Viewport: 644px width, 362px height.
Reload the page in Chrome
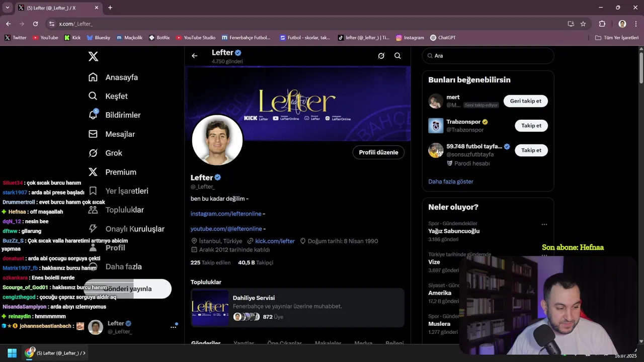click(x=35, y=24)
